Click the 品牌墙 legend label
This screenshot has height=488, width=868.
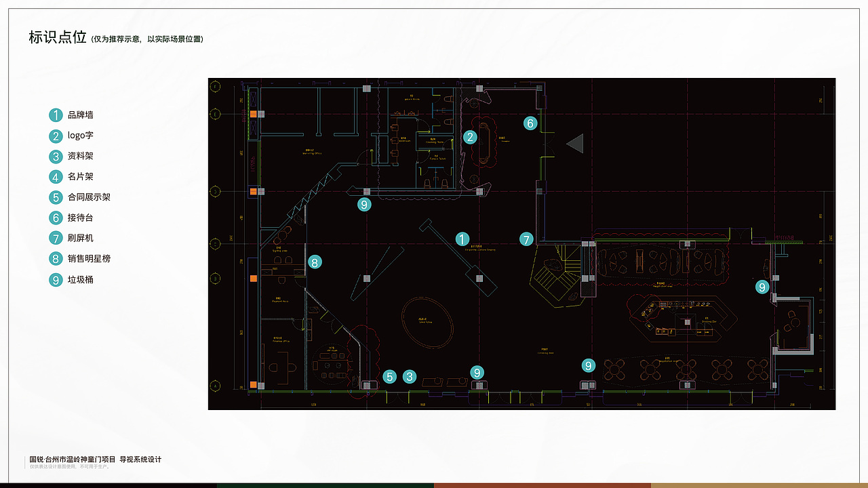(x=81, y=115)
